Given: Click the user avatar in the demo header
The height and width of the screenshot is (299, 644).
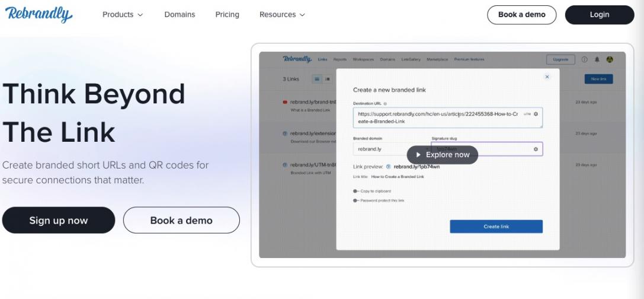Looking at the screenshot, I should [610, 59].
